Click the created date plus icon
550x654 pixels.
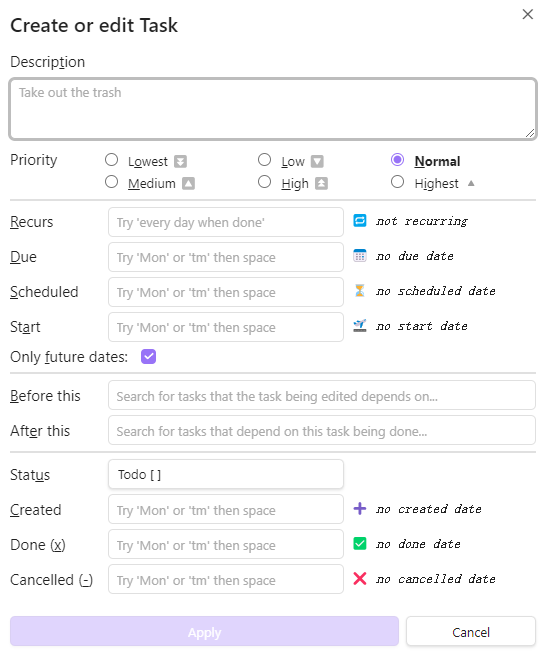pos(359,508)
